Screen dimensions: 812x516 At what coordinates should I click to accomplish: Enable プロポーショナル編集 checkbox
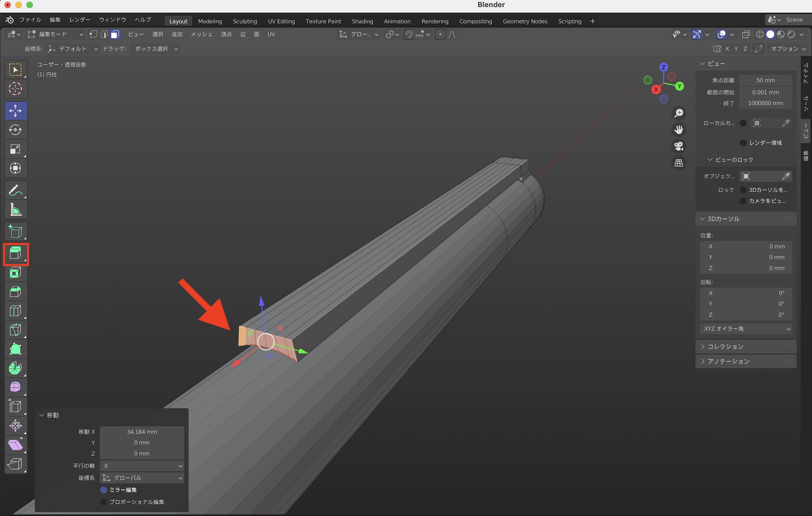104,502
